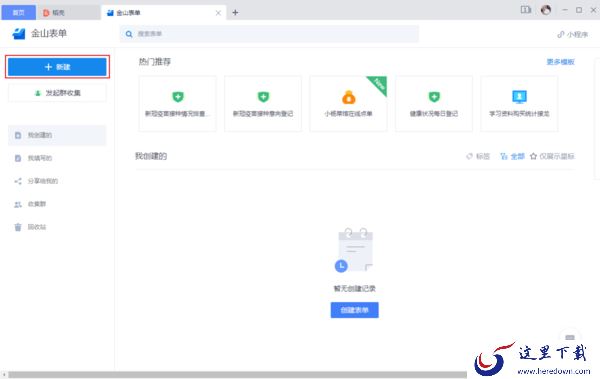Click the floating keyboard icon at bottom right
Viewport: 600px width, 379px height.
570,337
